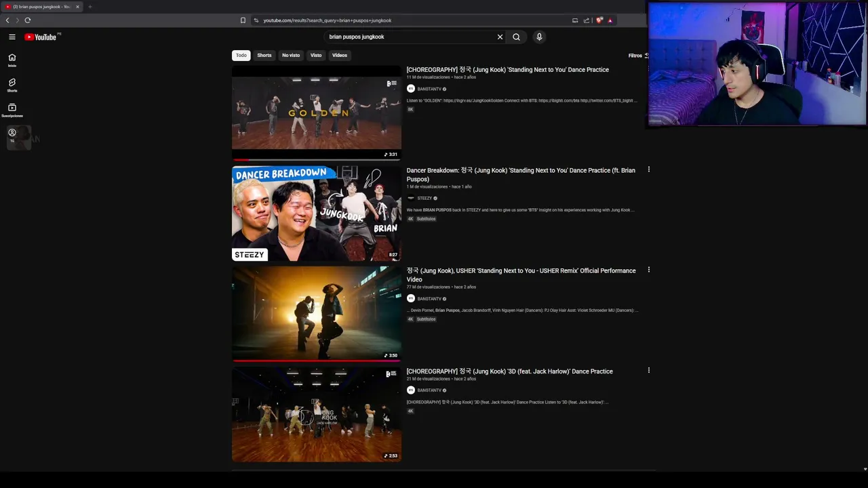
Task: Open the Brave shields icon
Action: pyautogui.click(x=599, y=20)
